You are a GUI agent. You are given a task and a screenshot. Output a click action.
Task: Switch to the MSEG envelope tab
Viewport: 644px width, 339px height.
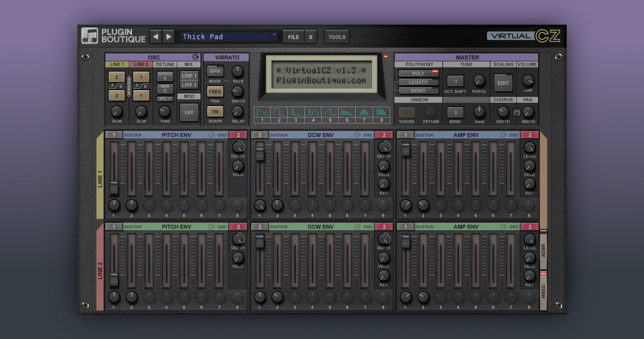tap(543, 291)
